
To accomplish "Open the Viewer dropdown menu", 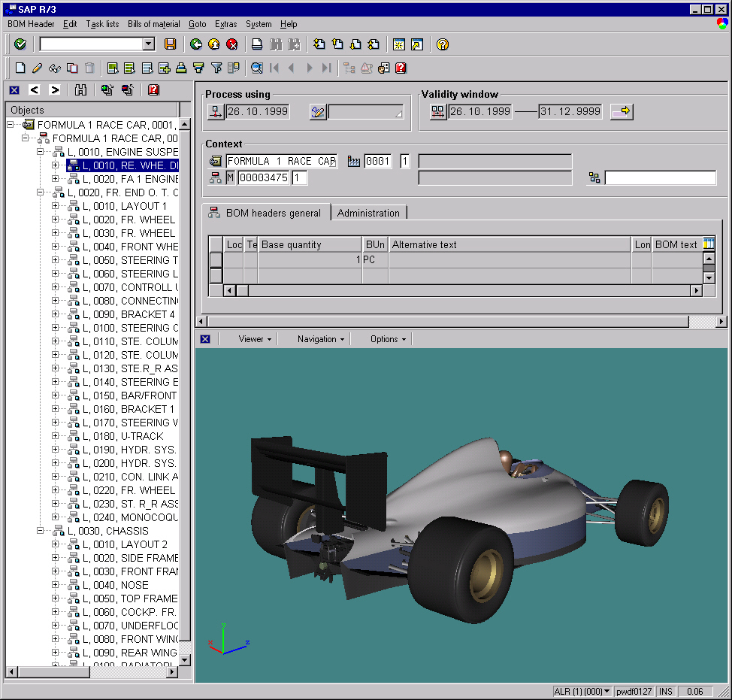I will pos(255,339).
